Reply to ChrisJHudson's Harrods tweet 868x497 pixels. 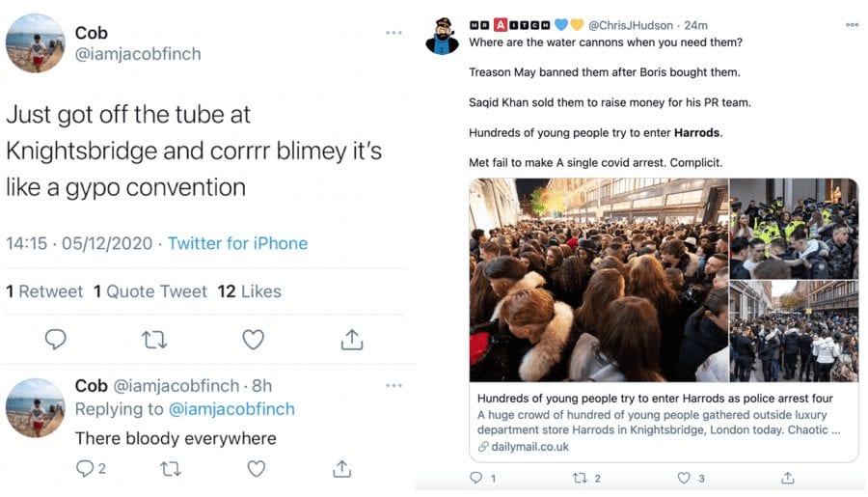[475, 478]
